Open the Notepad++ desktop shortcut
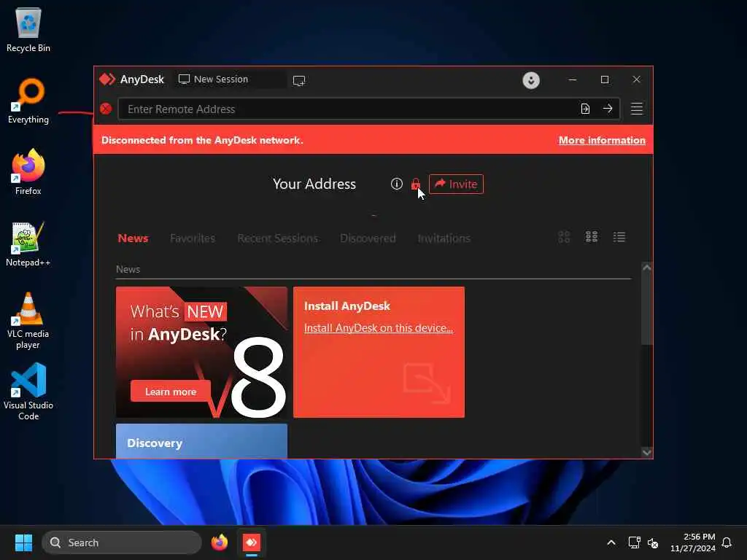Screen dimensions: 747x560 [x=28, y=244]
